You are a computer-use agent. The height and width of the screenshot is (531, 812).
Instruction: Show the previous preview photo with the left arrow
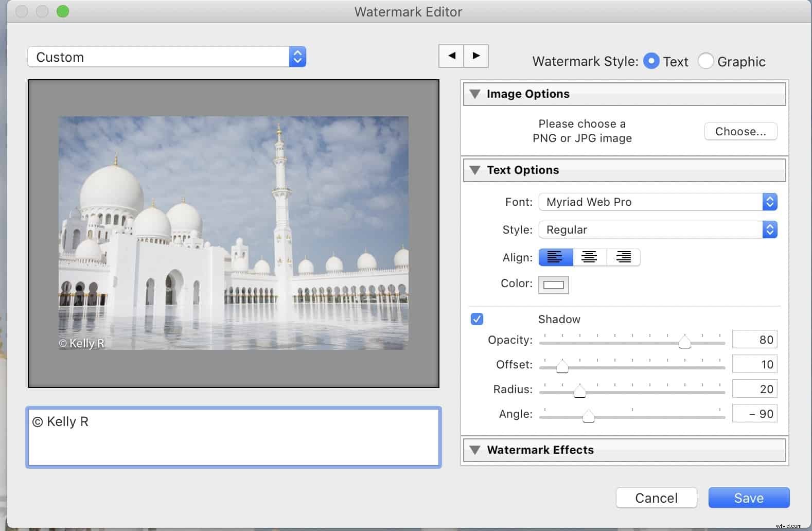click(x=451, y=56)
